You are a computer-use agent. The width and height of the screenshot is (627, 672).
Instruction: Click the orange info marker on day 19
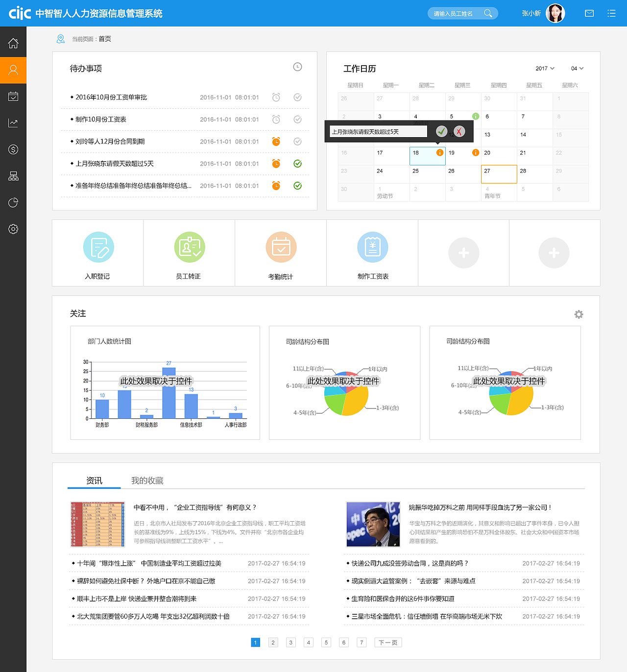(x=475, y=152)
